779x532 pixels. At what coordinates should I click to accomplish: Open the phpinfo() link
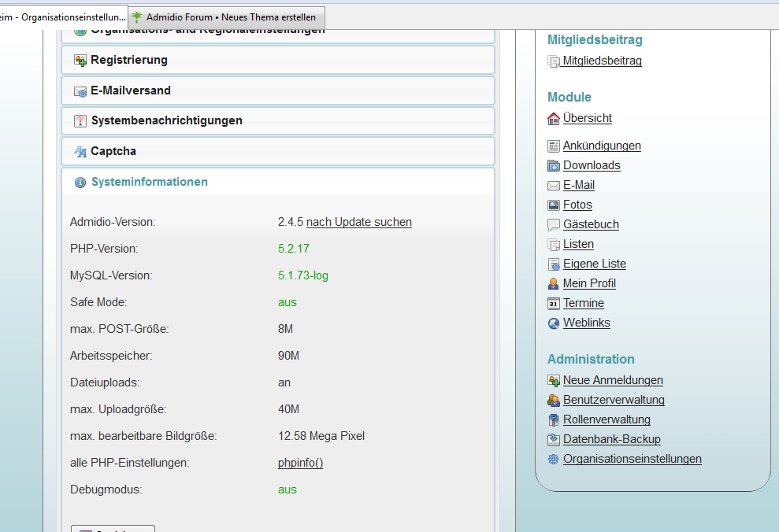pyautogui.click(x=300, y=463)
